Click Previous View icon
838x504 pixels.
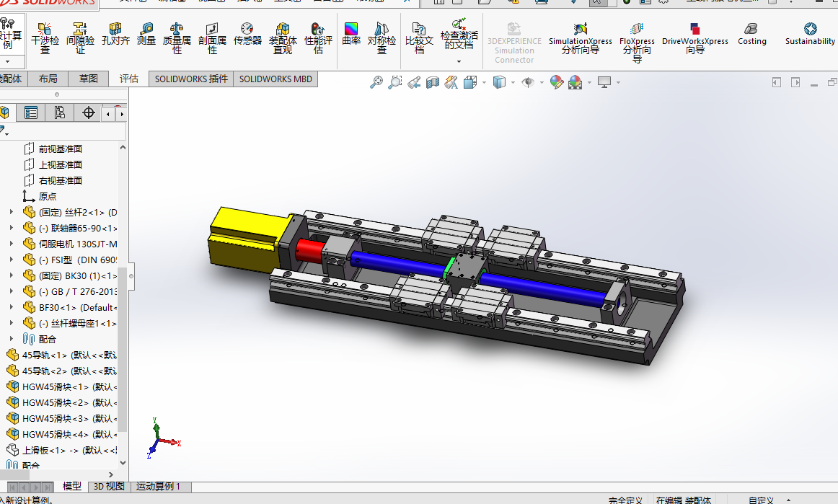pyautogui.click(x=414, y=82)
